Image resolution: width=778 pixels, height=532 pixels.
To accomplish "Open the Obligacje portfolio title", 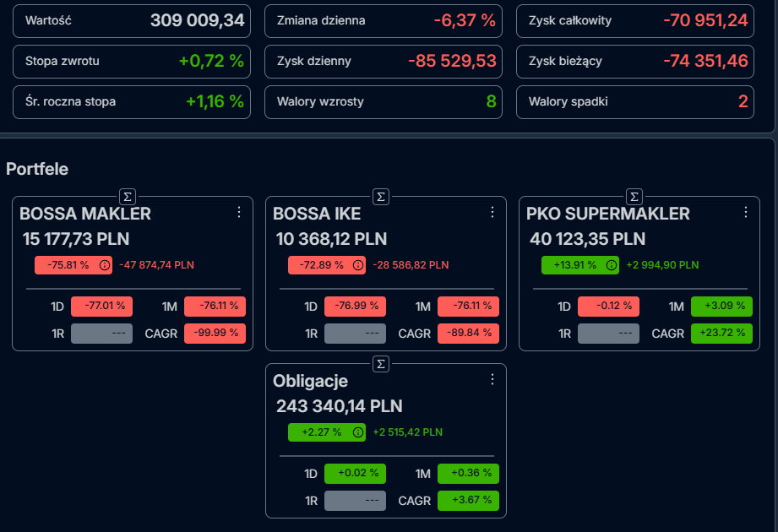I will [311, 381].
